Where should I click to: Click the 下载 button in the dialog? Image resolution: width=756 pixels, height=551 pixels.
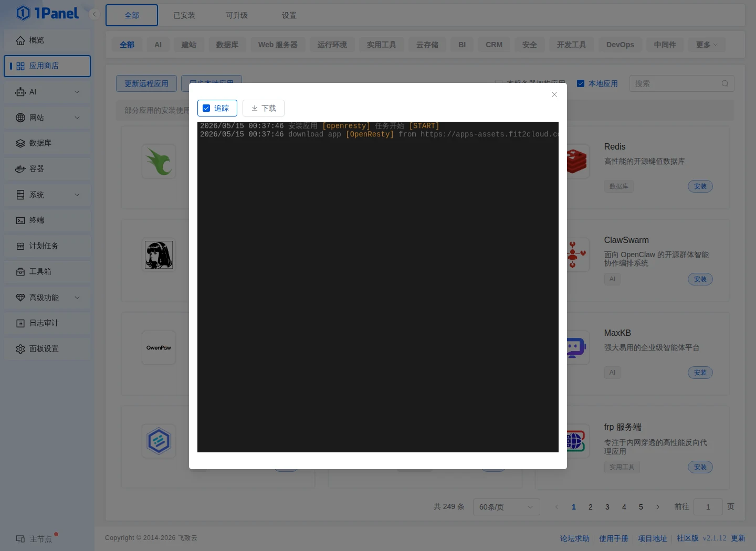pos(264,108)
